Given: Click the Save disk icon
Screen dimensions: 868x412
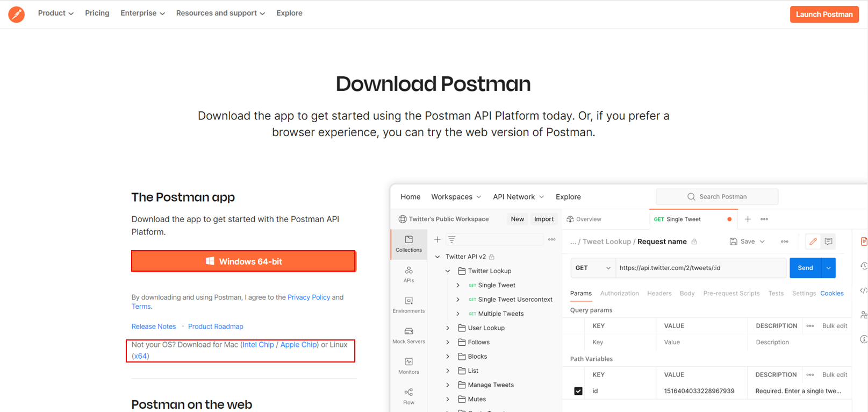Looking at the screenshot, I should pos(733,241).
